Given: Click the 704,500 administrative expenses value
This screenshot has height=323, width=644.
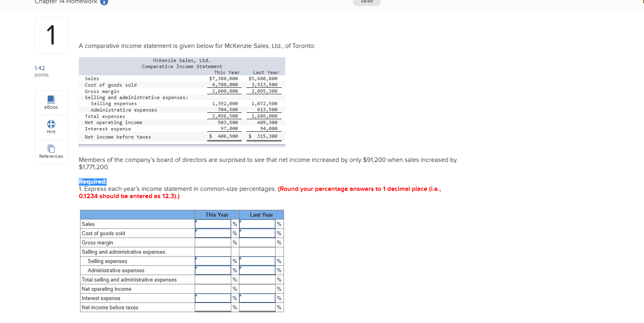Looking at the screenshot, I should coord(228,110).
